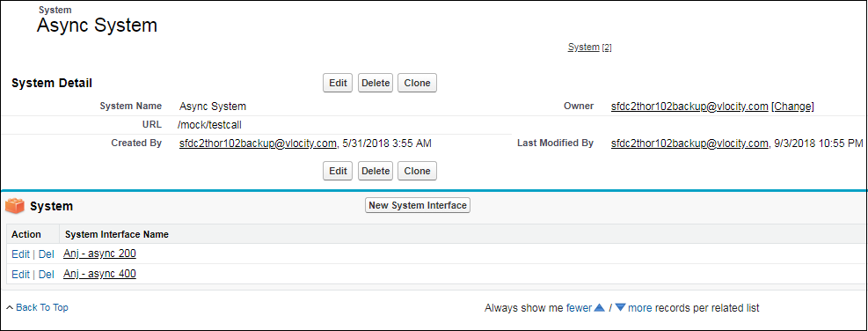Open the System [2] related list link
868x331 pixels.
(x=589, y=48)
